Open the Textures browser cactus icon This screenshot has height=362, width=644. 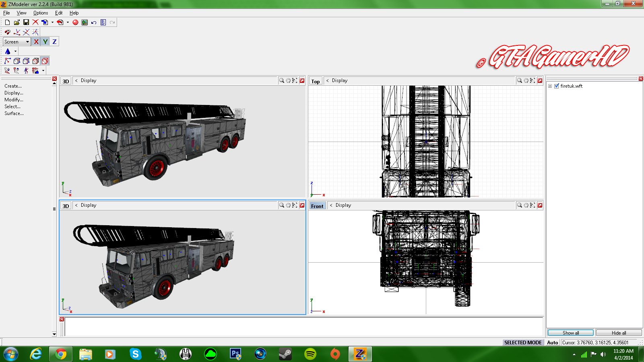85,23
